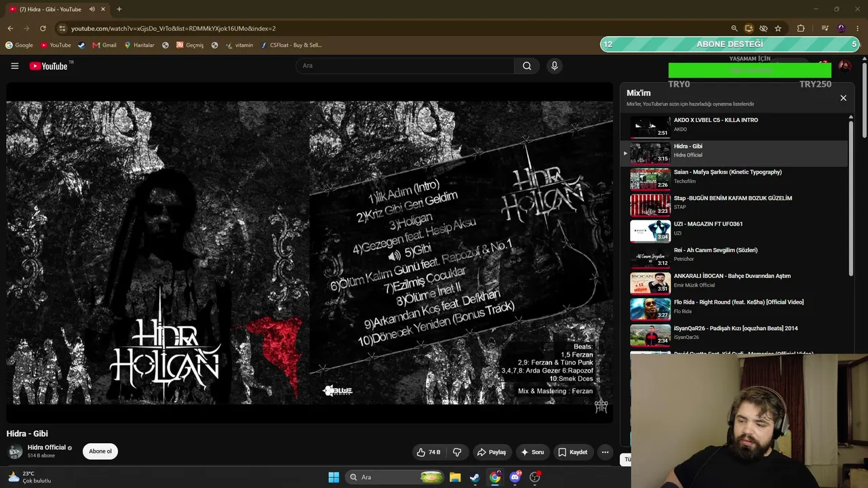Click the Windows taskbar search box
Viewport: 868px width, 488px height.
(x=395, y=477)
